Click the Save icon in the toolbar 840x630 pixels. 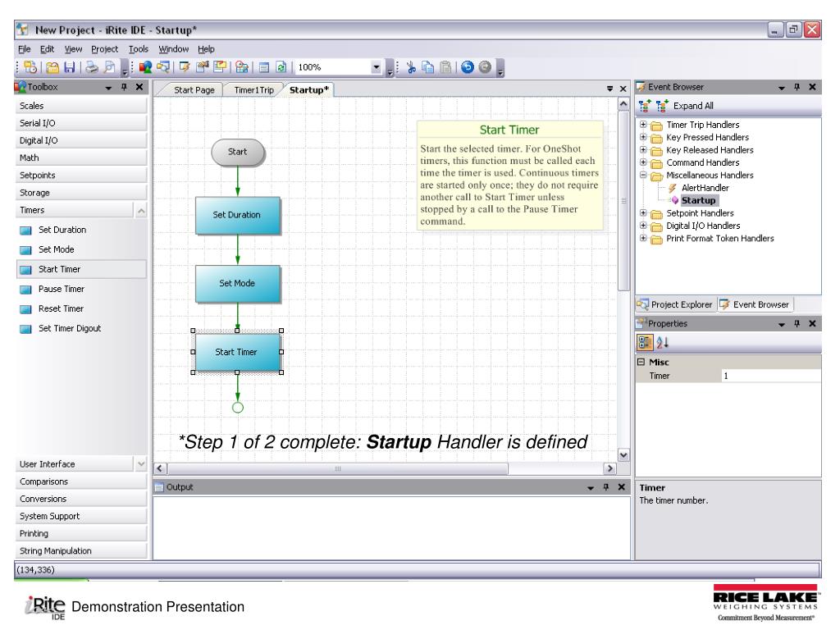point(70,67)
